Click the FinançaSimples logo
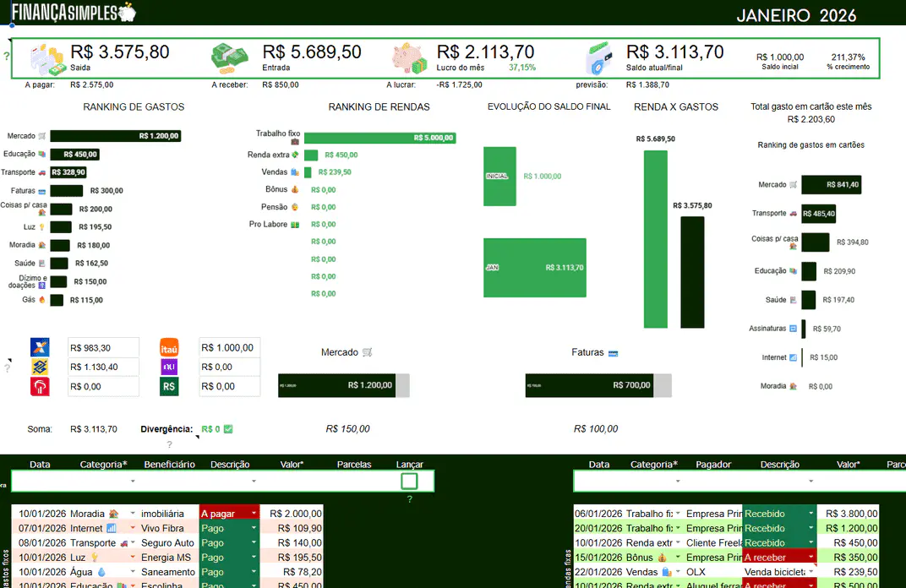Image resolution: width=906 pixels, height=588 pixels. [x=74, y=13]
